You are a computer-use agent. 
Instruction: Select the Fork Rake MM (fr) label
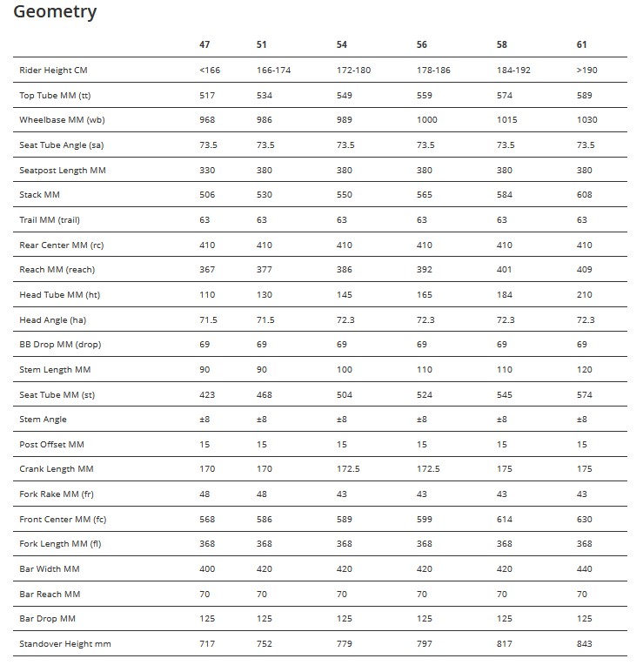[57, 494]
